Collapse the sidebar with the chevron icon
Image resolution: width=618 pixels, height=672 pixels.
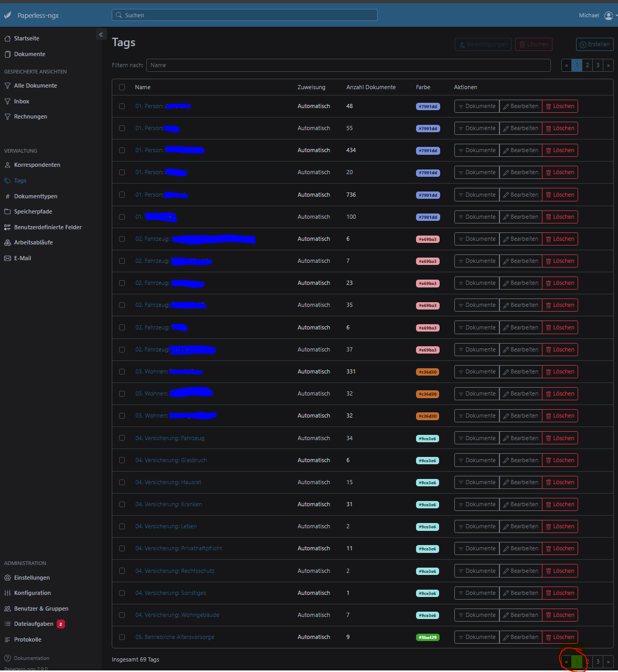pos(101,35)
